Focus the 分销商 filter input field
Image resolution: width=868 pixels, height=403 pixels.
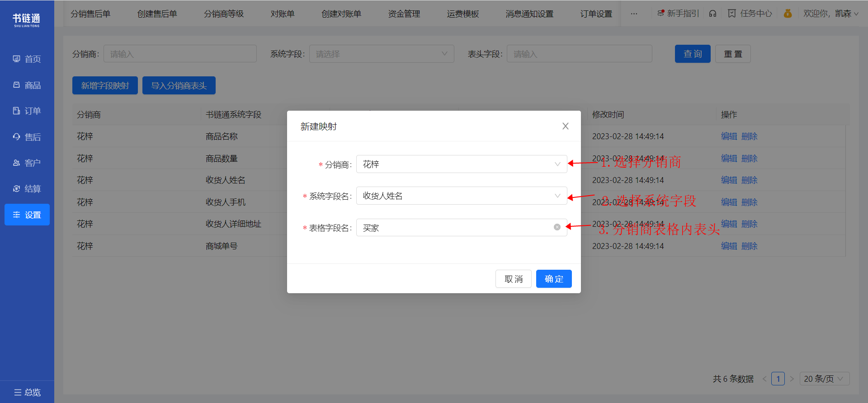pyautogui.click(x=180, y=54)
